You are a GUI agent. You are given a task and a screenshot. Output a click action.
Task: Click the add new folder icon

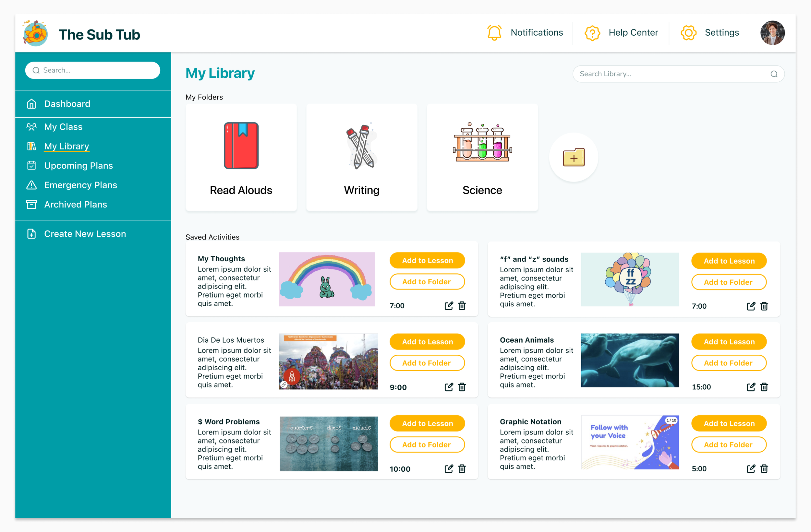pos(574,157)
